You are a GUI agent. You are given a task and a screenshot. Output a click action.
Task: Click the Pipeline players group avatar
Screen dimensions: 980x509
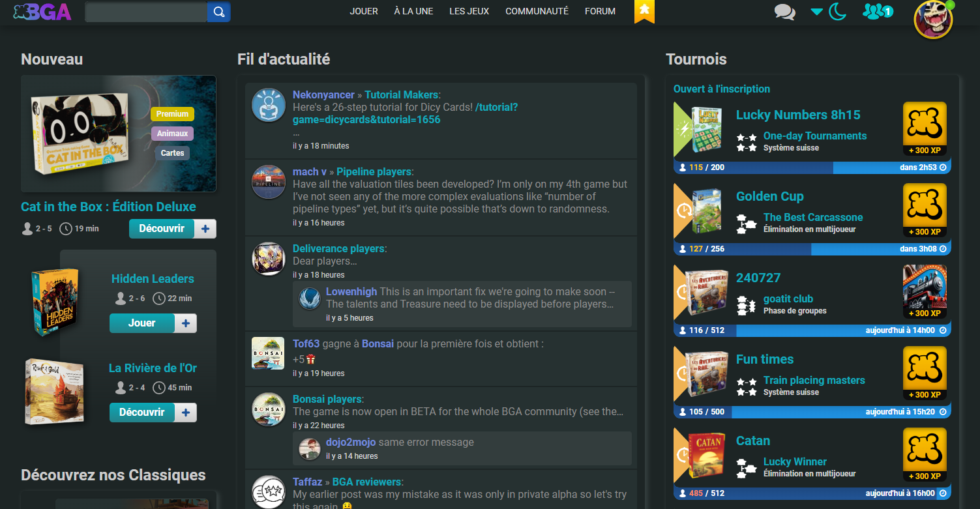coord(269,182)
